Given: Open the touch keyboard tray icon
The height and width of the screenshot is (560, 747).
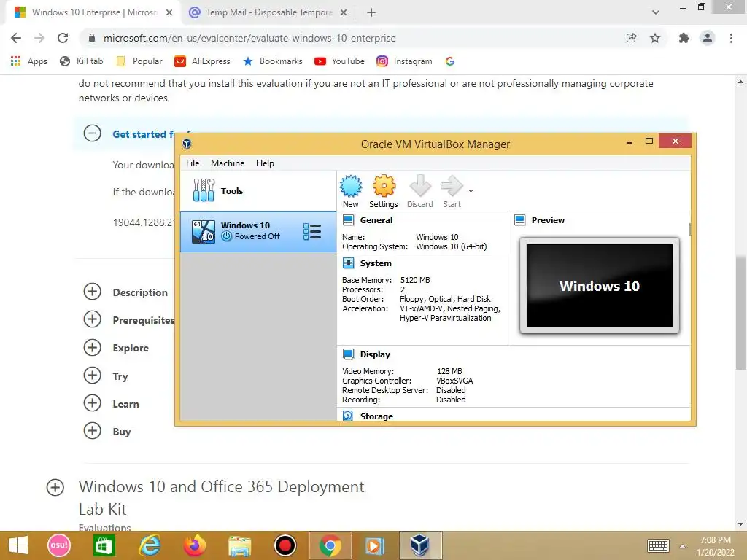Looking at the screenshot, I should [659, 545].
